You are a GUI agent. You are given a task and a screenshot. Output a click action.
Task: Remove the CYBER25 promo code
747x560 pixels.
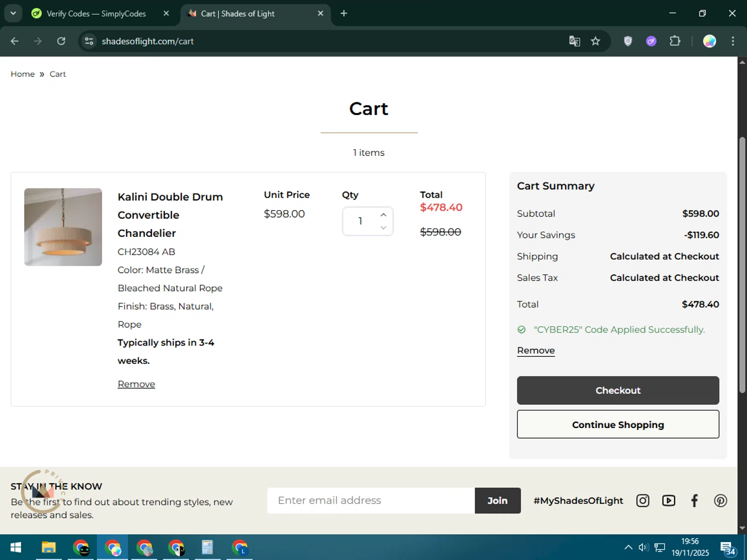tap(535, 350)
